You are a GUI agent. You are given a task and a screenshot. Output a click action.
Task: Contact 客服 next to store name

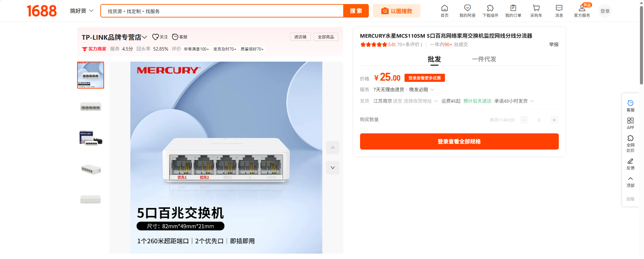coord(180,37)
